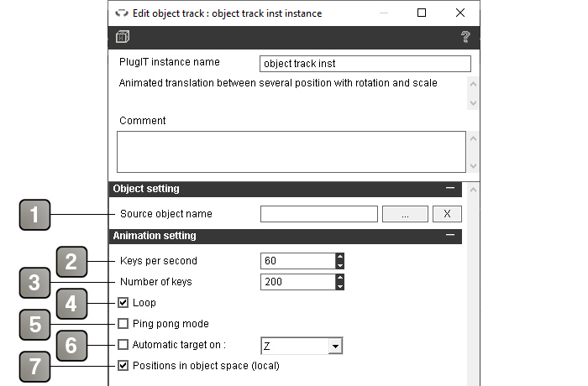Disable the Loop checkbox

pos(123,302)
